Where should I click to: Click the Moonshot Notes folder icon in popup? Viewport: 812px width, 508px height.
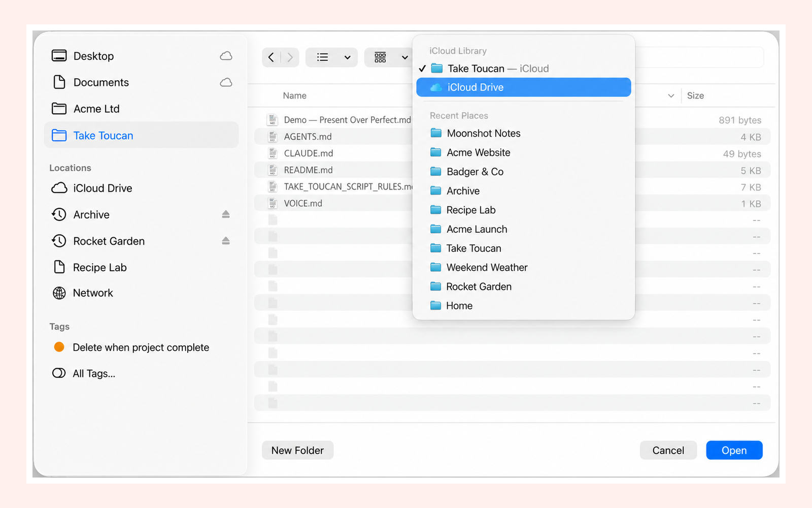click(x=436, y=133)
